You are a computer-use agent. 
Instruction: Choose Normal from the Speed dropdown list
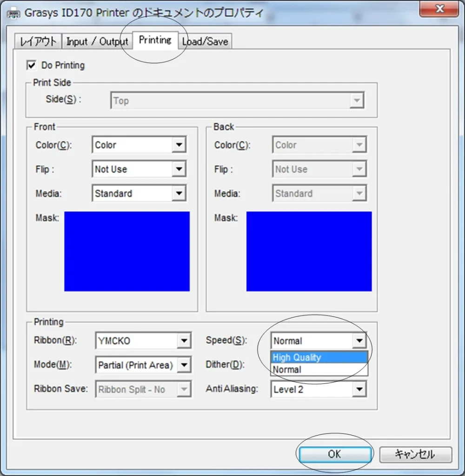[319, 370]
